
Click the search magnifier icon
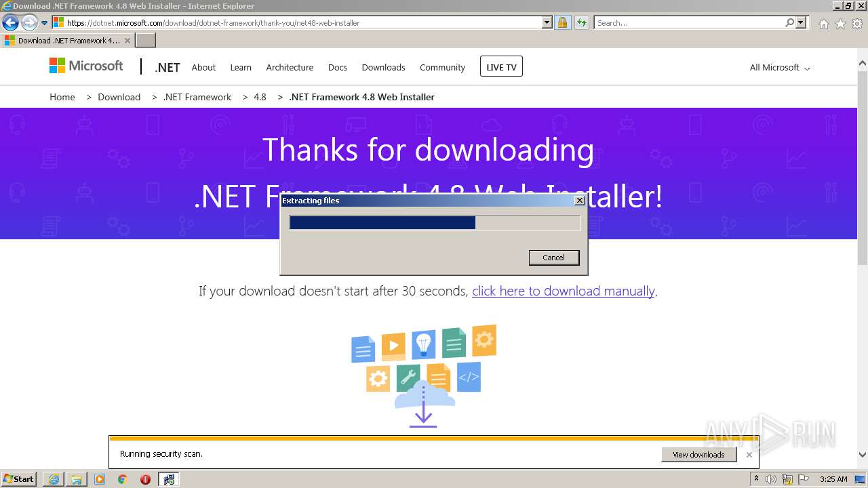[789, 22]
